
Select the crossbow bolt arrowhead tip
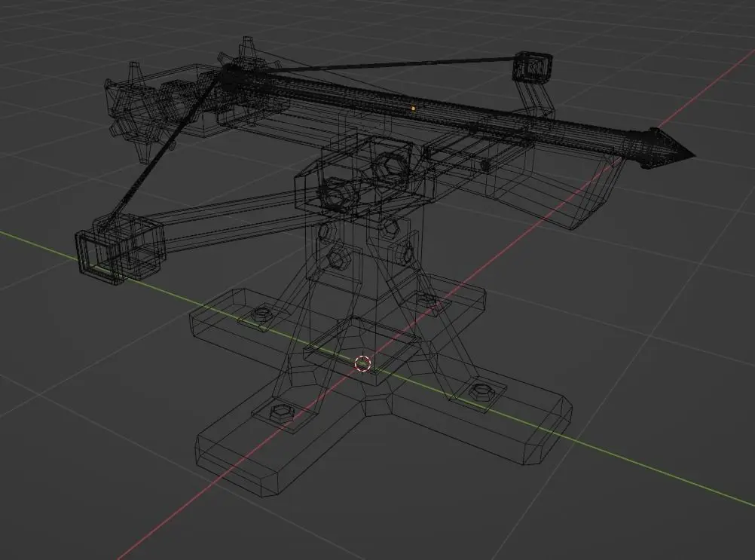tap(670, 148)
